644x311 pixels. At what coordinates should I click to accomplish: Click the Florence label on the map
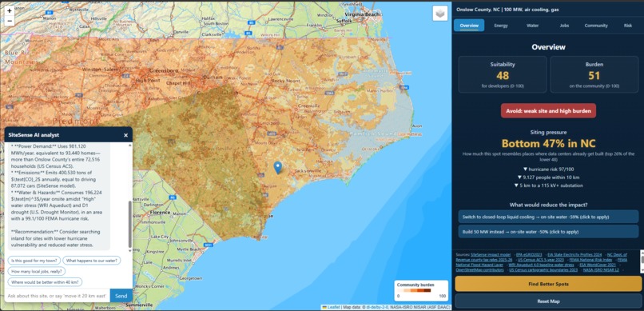point(160,213)
